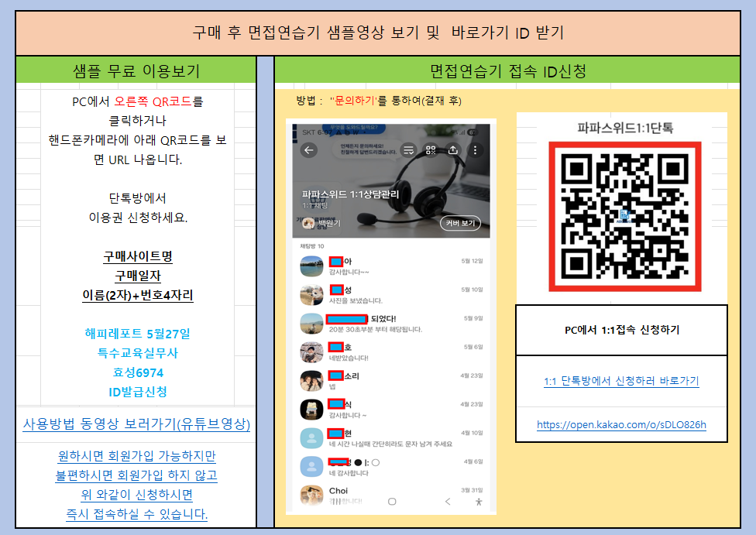
Task: Click the 구매사이트명 underlined text
Action: [138, 256]
